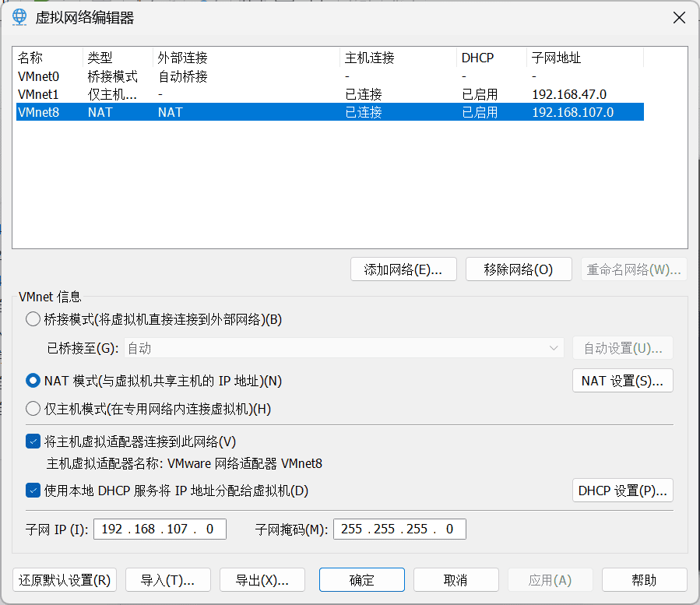Viewport: 700px width, 605px height.
Task: Click the DHCP column header
Action: [491, 58]
